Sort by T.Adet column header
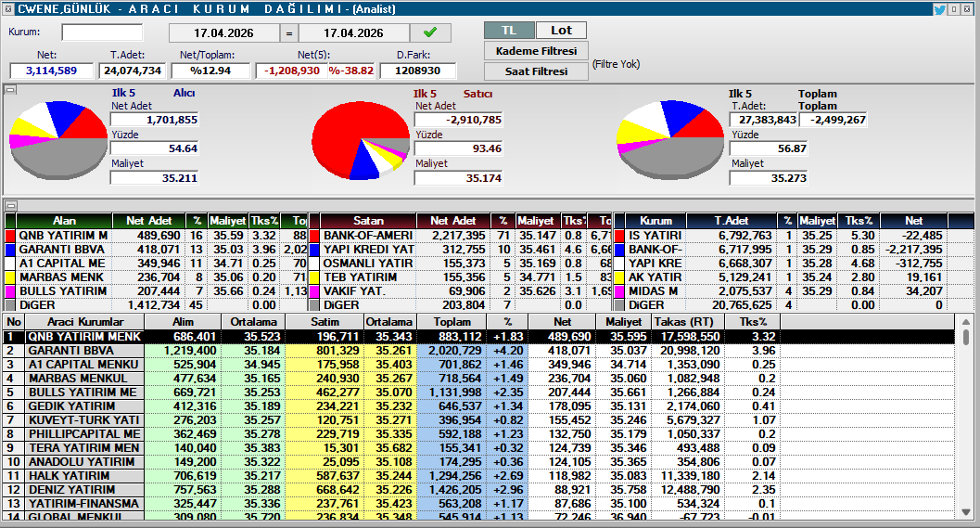The height and width of the screenshot is (528, 980). [732, 221]
